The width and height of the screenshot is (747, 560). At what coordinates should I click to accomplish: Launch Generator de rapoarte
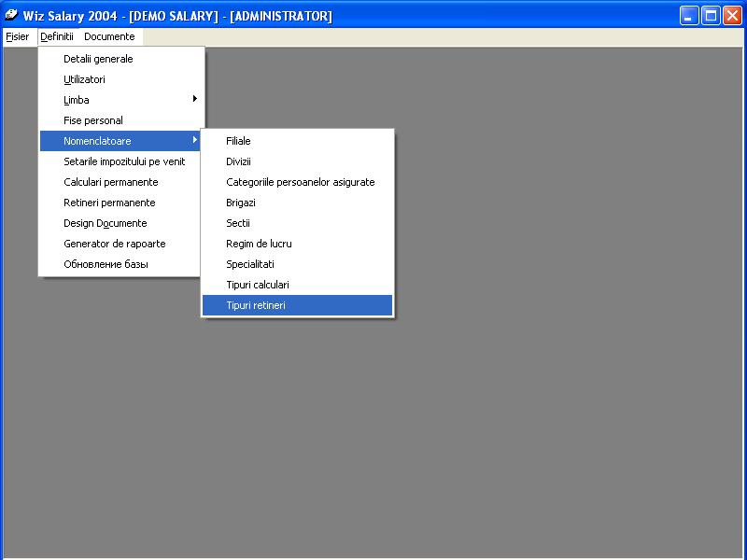(x=114, y=244)
